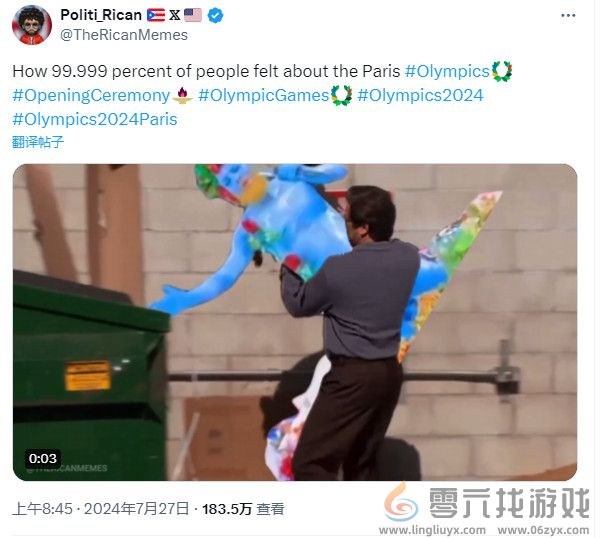The height and width of the screenshot is (538, 606).
Task: Click the 0:03 video duration badge
Action: tap(43, 458)
